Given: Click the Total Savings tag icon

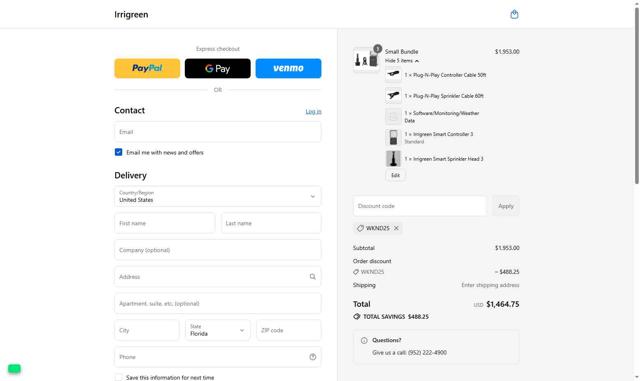Looking at the screenshot, I should pyautogui.click(x=356, y=316).
